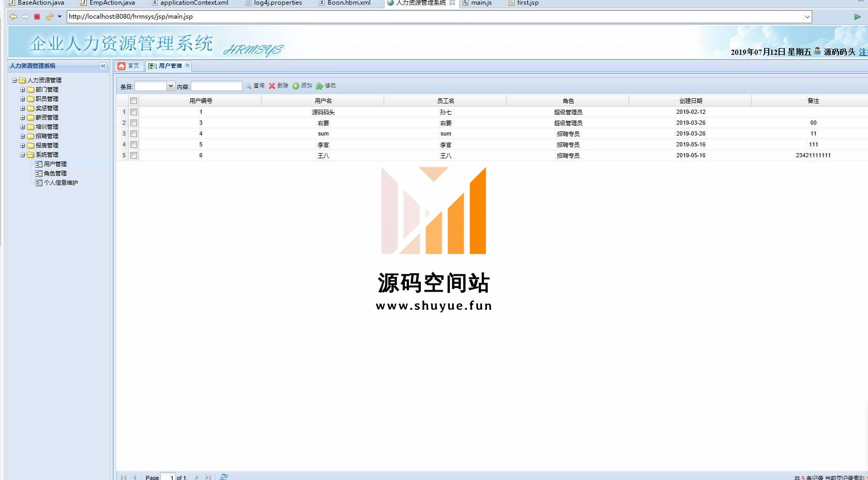Click the browser refresh icon

click(x=50, y=17)
